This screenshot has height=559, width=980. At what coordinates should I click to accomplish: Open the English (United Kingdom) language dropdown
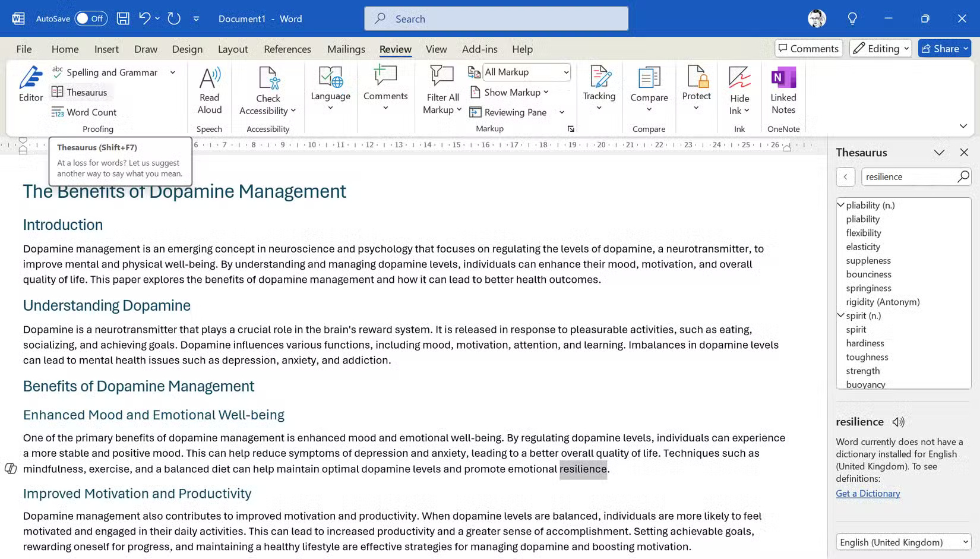[x=903, y=542]
